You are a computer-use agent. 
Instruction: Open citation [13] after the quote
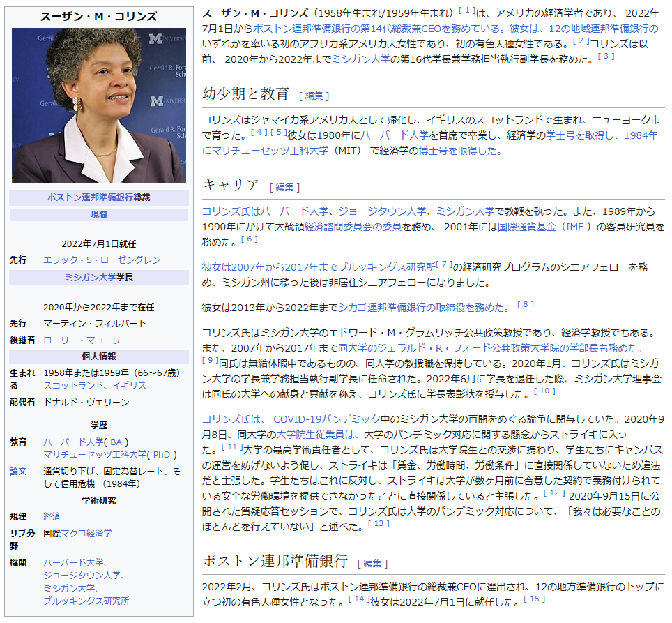379,524
